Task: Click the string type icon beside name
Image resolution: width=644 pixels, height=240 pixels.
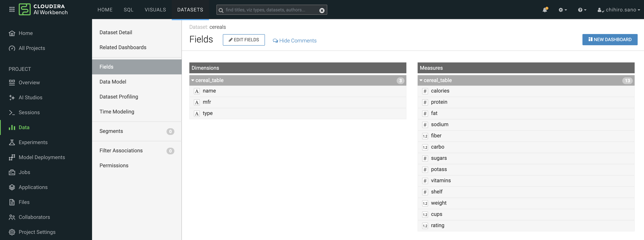Action: [197, 91]
